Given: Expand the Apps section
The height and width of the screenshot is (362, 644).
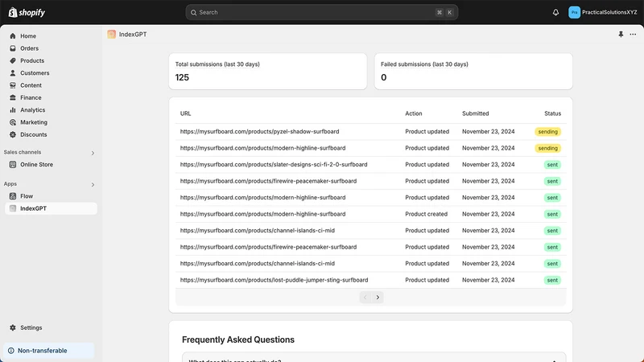Looking at the screenshot, I should click(93, 185).
